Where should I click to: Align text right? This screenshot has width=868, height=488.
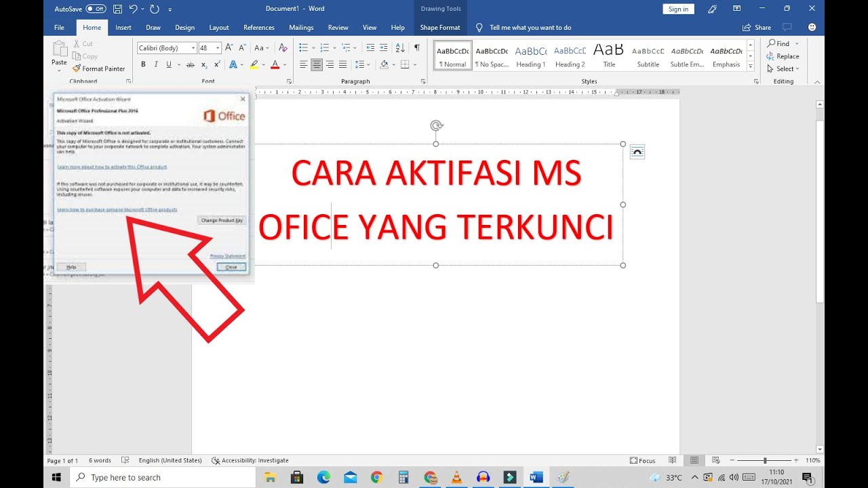pyautogui.click(x=330, y=64)
